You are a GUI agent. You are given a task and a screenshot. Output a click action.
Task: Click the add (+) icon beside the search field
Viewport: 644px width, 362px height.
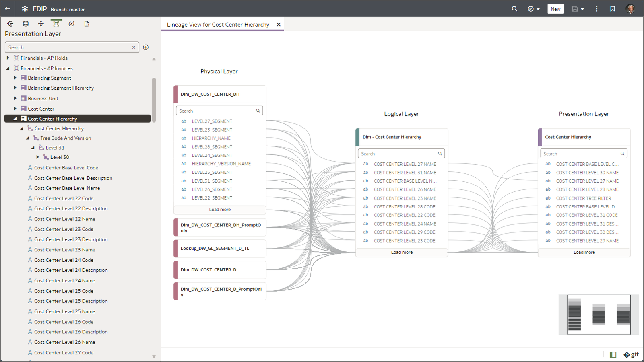click(146, 47)
